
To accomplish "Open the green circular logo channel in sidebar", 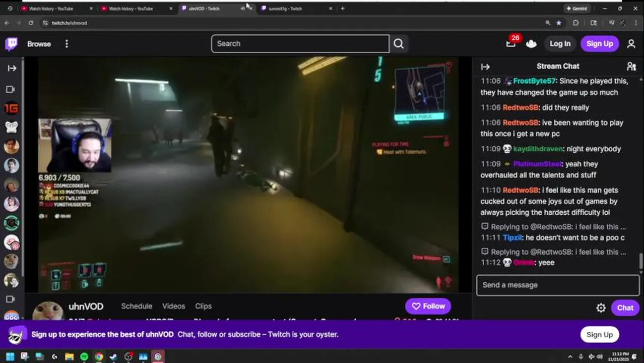I will (11, 223).
